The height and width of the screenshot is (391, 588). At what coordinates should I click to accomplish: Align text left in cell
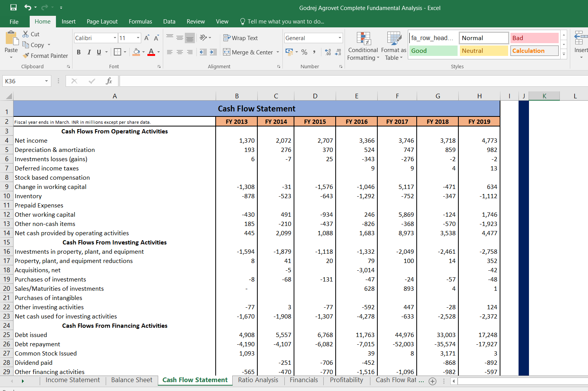170,52
